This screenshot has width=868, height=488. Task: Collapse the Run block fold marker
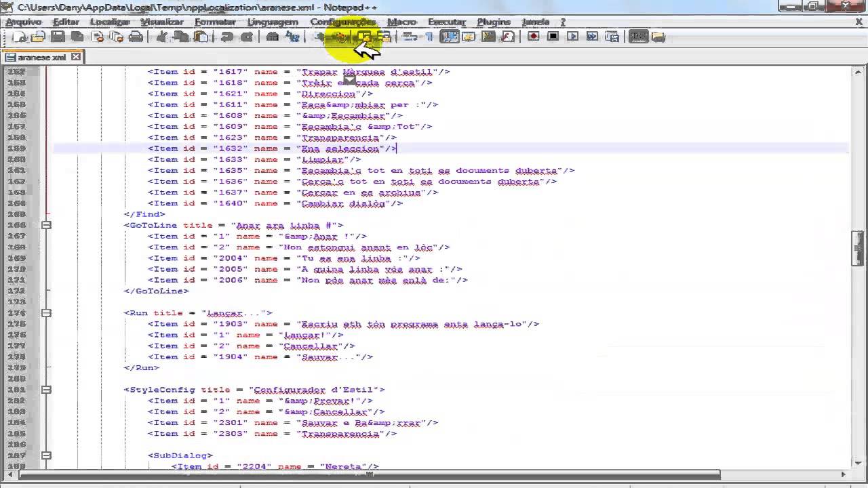pyautogui.click(x=46, y=313)
